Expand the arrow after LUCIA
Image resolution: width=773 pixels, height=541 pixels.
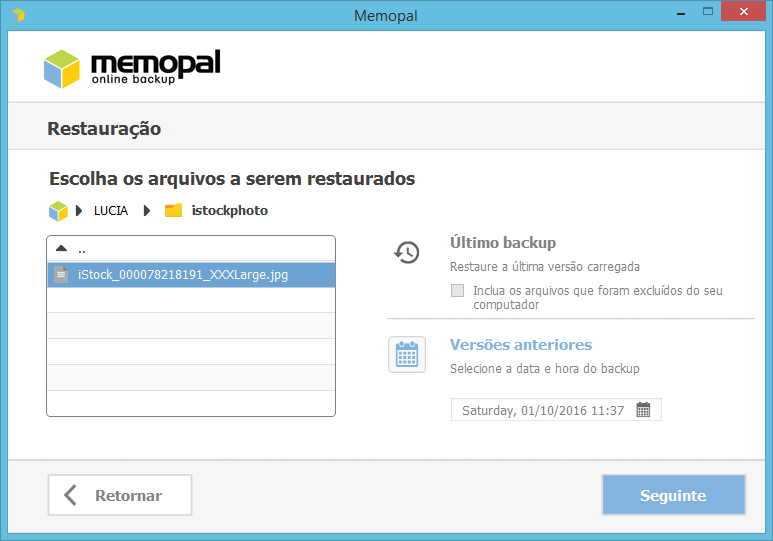click(146, 211)
